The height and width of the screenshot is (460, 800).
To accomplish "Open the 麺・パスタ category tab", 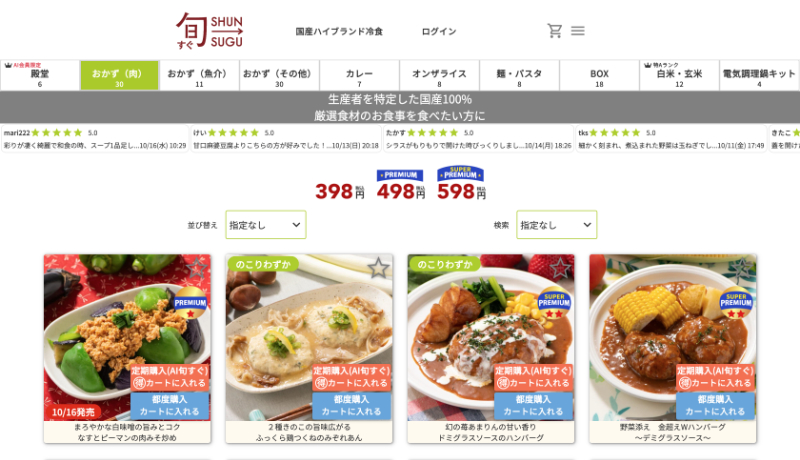I will coord(519,75).
